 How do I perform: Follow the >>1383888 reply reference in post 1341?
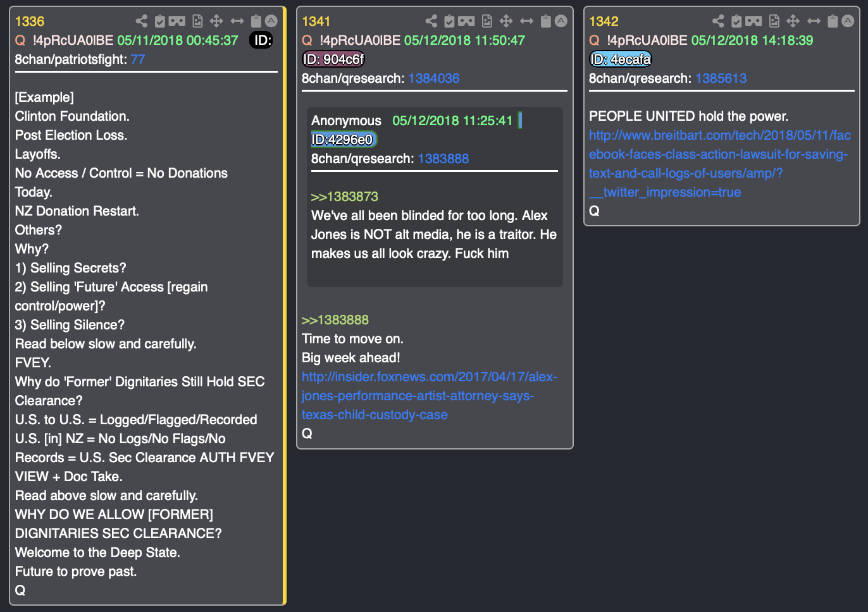(x=335, y=320)
